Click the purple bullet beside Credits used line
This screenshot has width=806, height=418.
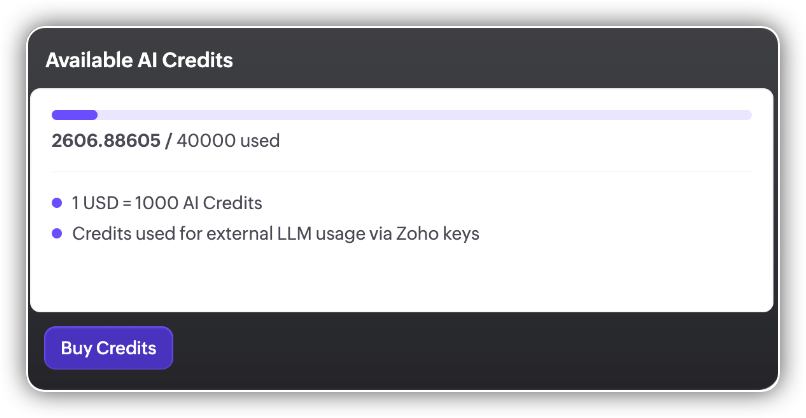click(x=57, y=234)
